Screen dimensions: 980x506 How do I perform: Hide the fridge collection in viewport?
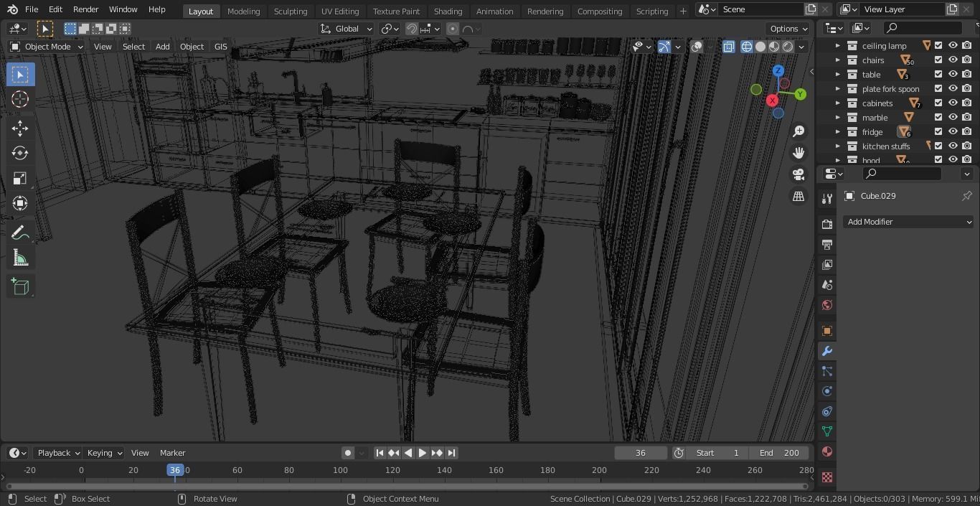(x=953, y=131)
